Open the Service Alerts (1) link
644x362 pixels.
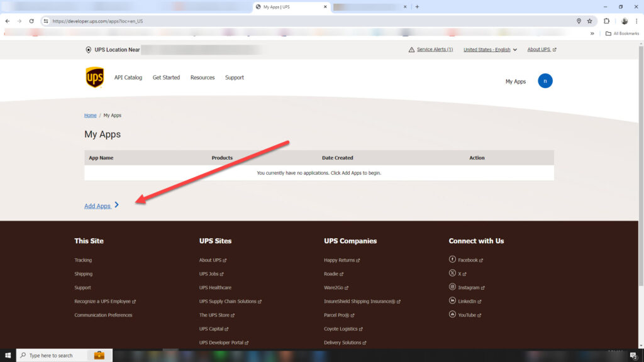435,49
